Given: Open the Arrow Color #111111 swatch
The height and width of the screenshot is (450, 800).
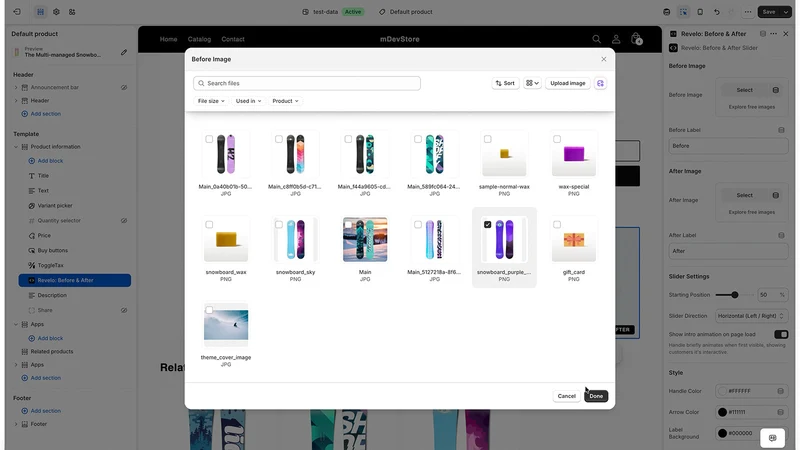Looking at the screenshot, I should 722,412.
